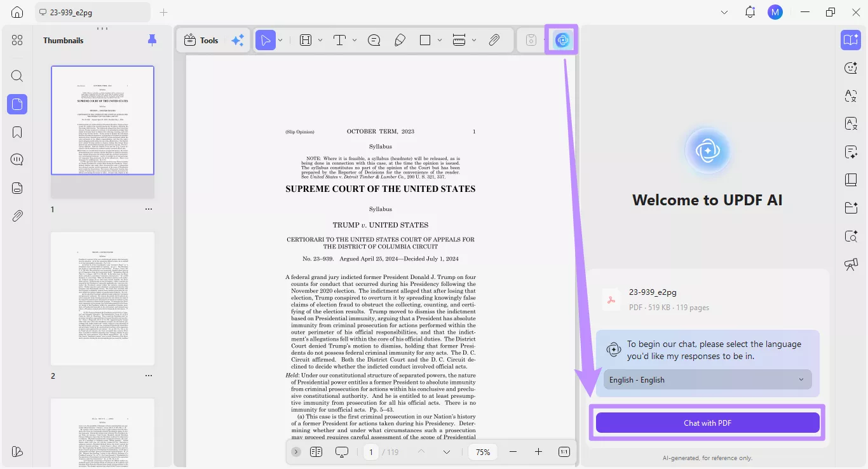Activate the Reader mode icon at top right
The height and width of the screenshot is (469, 868).
[x=850, y=39]
